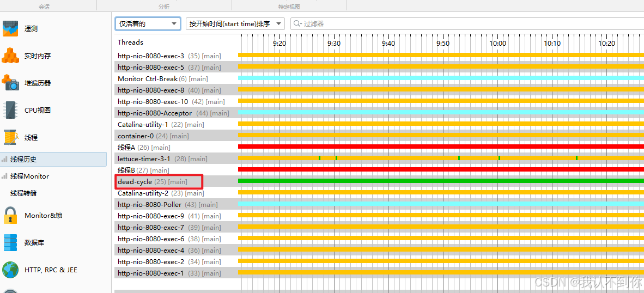Select the container-0 thread
This screenshot has width=644, height=293.
(x=176, y=136)
